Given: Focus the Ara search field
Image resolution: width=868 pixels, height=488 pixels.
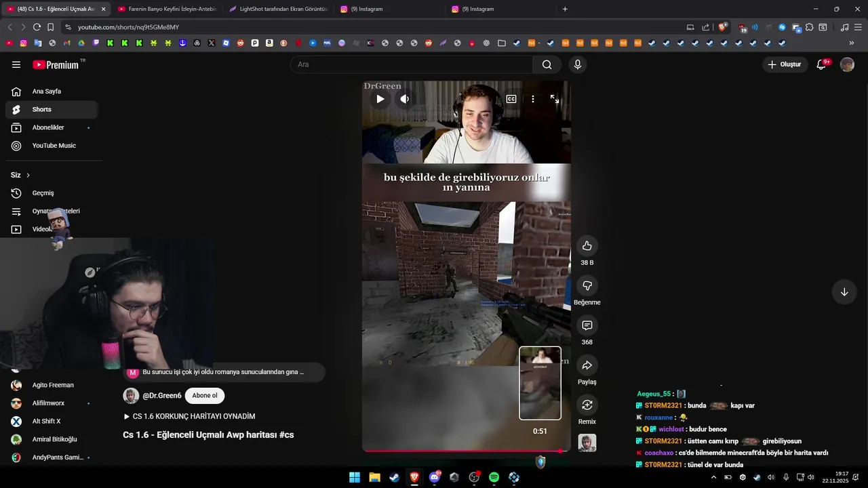Looking at the screenshot, I should (412, 64).
